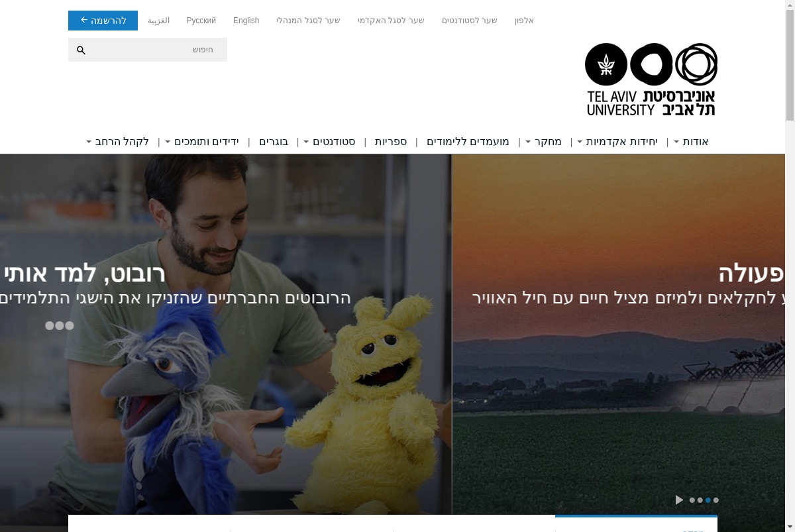Switch the site to English
The height and width of the screenshot is (532, 795).
tap(246, 21)
